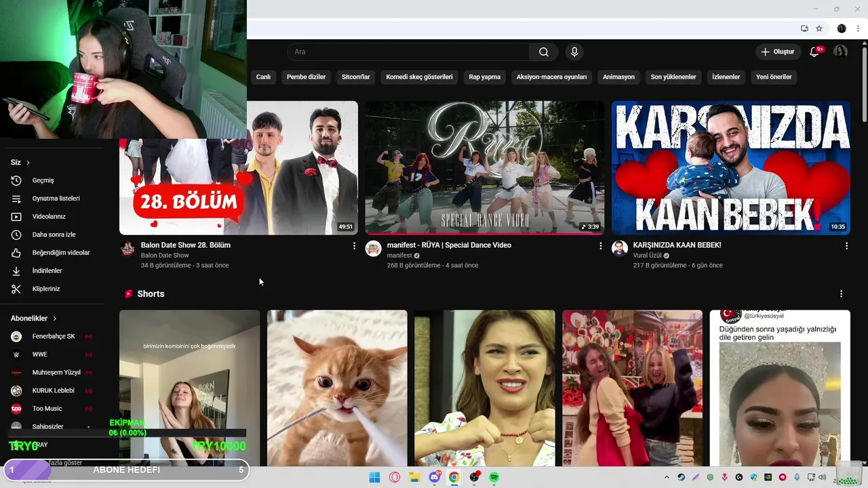Click the volume icon in the system tray
This screenshot has height=488, width=868.
pos(823,477)
